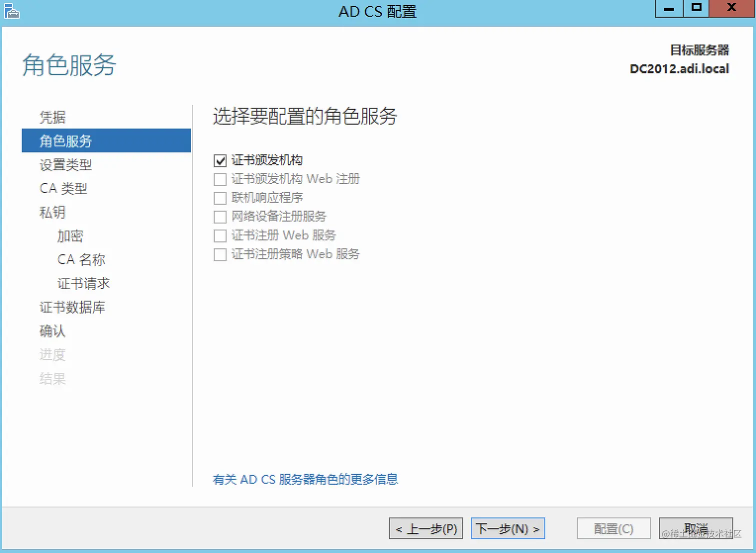Click the 取消 button

click(x=696, y=528)
